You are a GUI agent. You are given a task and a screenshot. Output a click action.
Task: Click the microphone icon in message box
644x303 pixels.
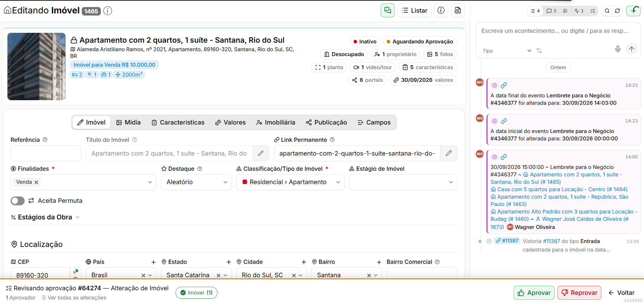(x=618, y=49)
